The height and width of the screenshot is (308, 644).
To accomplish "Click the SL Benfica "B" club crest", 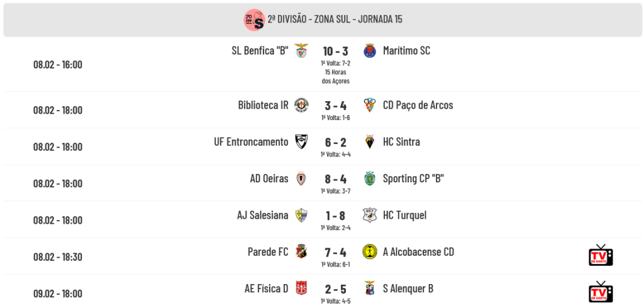I will click(301, 50).
